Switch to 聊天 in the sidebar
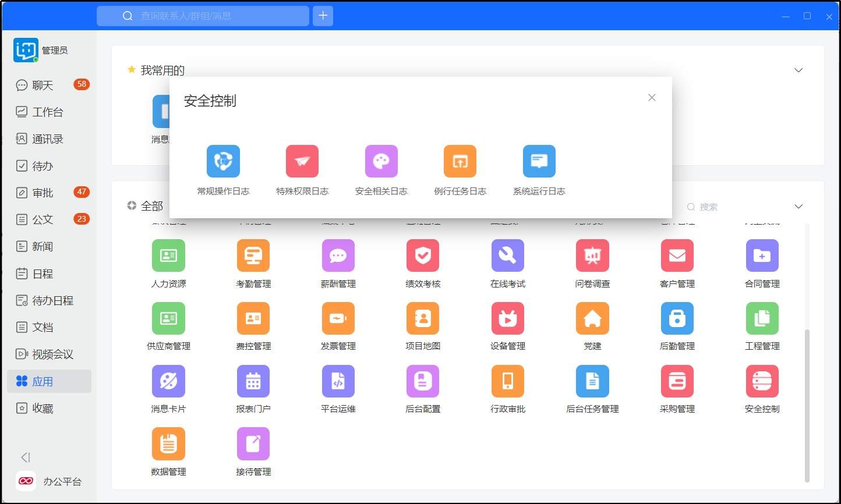 pyautogui.click(x=43, y=86)
